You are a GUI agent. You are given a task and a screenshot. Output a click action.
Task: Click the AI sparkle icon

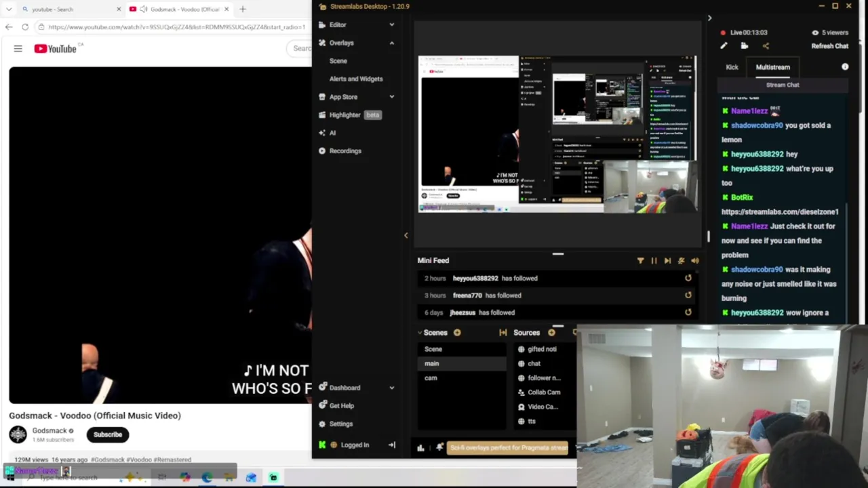point(322,133)
